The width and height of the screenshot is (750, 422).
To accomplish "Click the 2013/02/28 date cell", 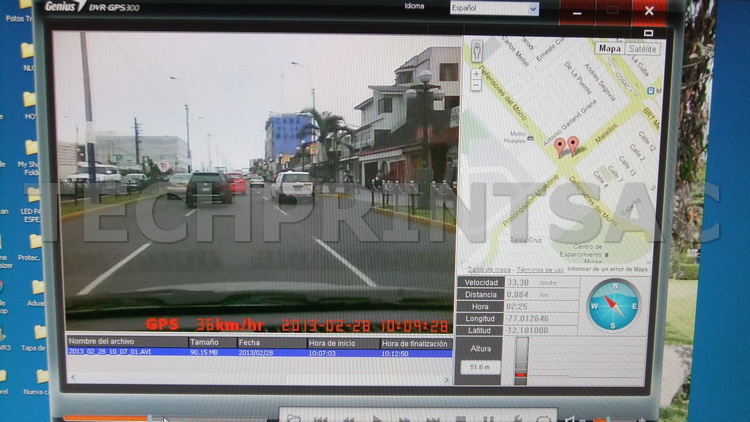I will pyautogui.click(x=256, y=353).
